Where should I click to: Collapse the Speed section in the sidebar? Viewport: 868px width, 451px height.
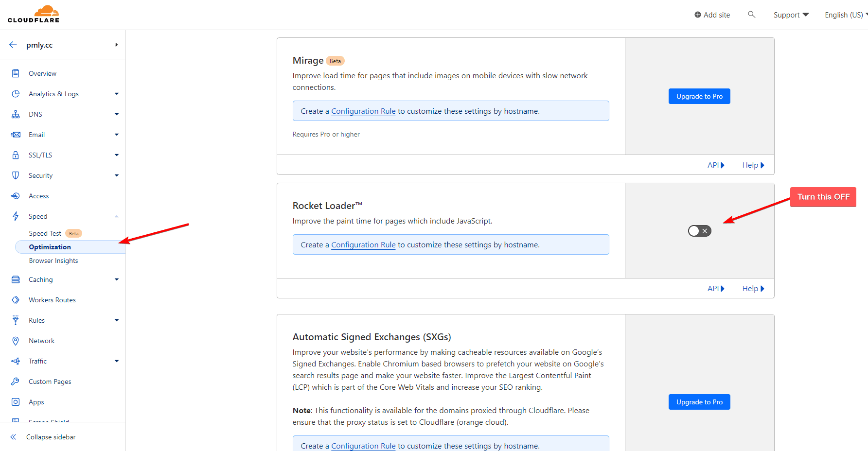pos(116,216)
